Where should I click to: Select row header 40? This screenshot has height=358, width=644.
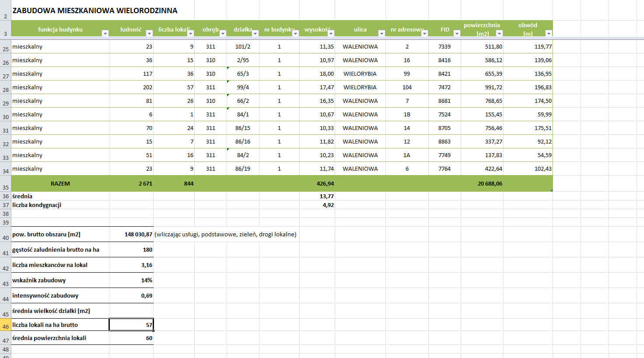coord(5,235)
